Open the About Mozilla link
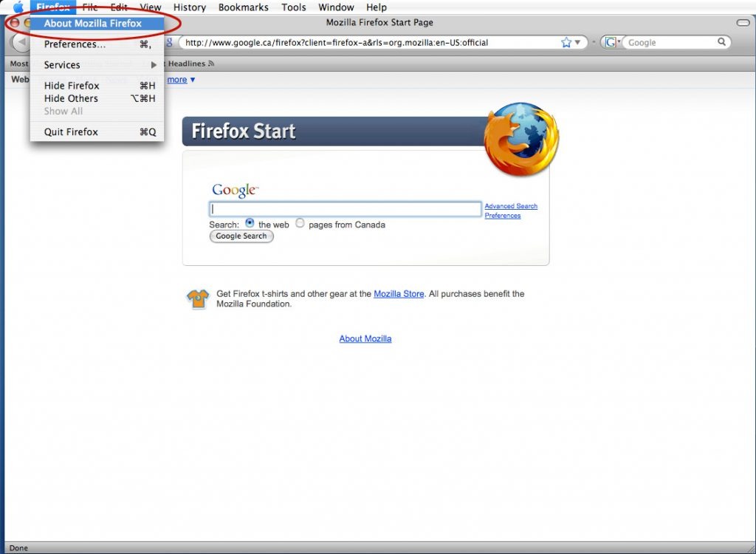 [365, 339]
